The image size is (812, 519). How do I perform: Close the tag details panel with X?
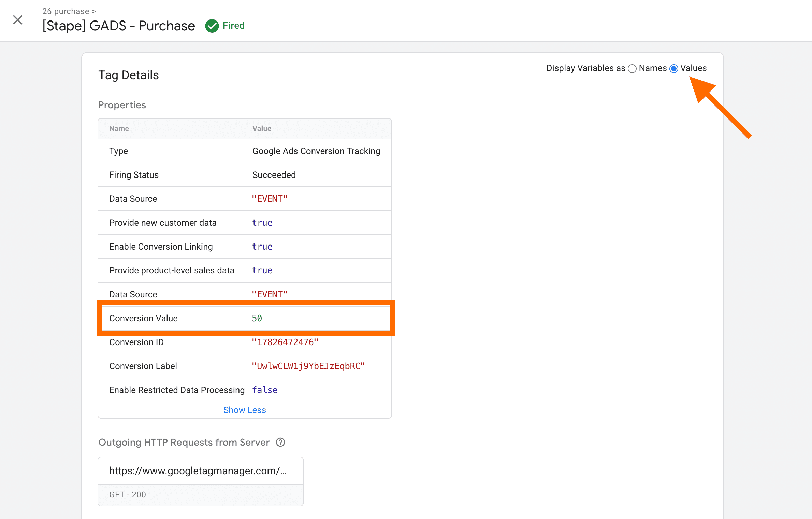[x=18, y=20]
